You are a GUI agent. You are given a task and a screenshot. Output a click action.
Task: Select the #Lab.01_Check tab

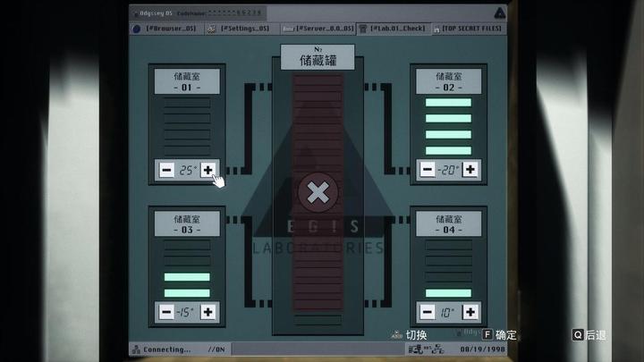tap(394, 29)
